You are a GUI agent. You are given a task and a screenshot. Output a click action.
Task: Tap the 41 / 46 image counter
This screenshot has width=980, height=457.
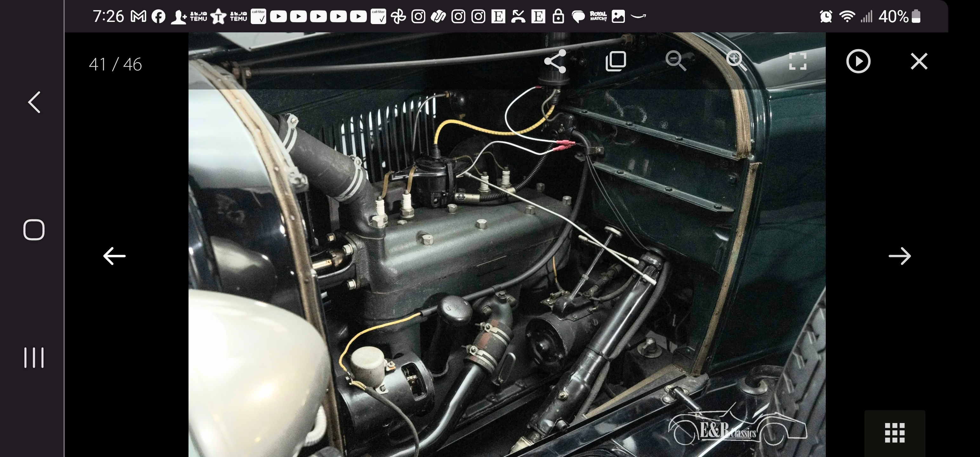point(115,64)
